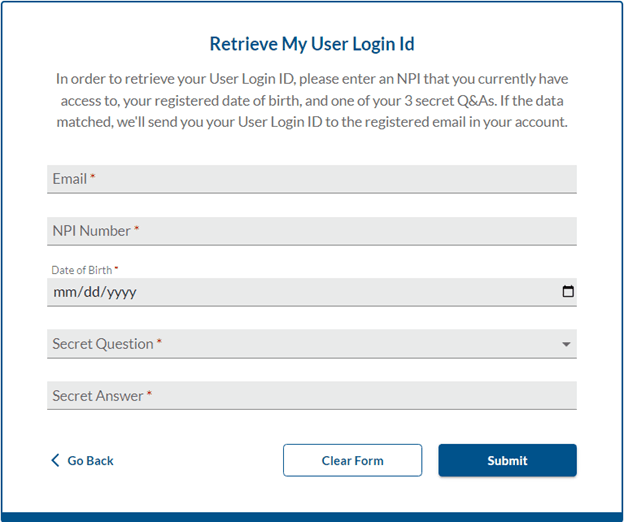Click the Email field label text
This screenshot has width=624, height=522.
coord(70,179)
